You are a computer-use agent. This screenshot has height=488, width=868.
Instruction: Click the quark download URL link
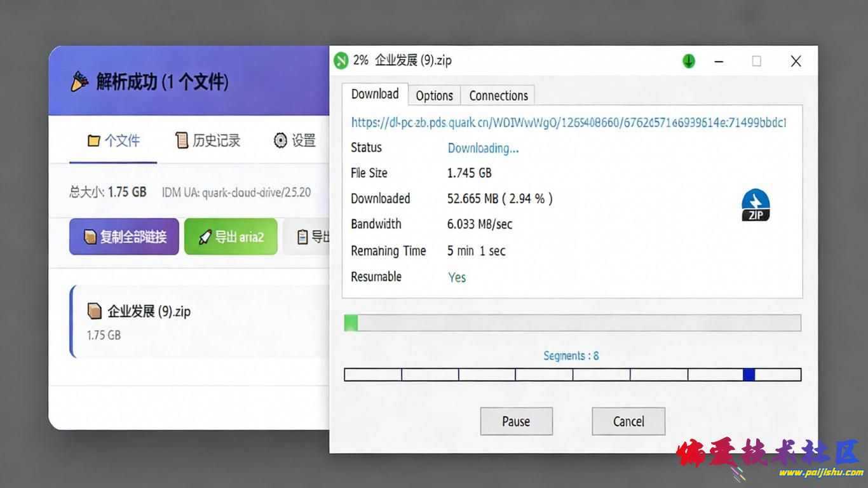point(569,122)
